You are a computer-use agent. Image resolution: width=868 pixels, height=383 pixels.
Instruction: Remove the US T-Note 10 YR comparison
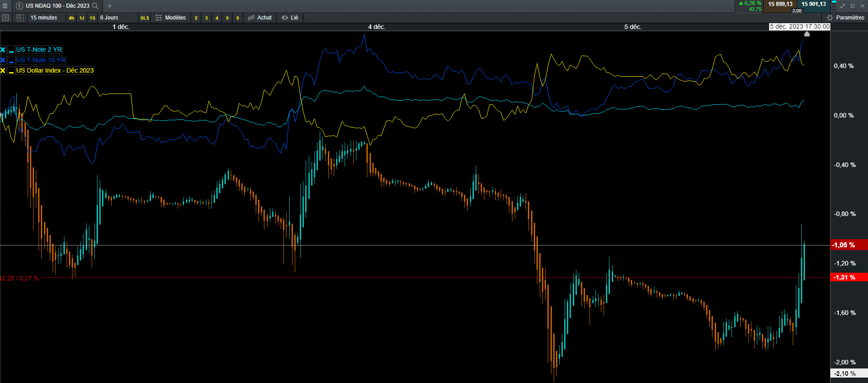(x=3, y=60)
